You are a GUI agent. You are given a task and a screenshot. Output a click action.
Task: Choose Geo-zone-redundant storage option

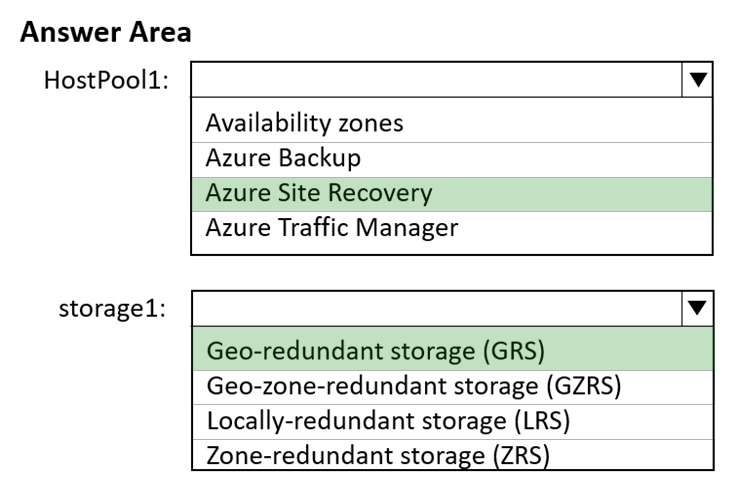(x=414, y=385)
